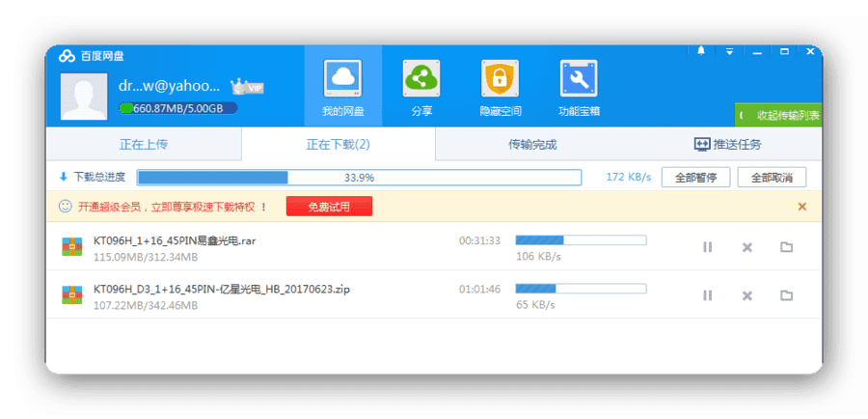Select the 正在下载(2) tab
868x419 pixels.
339,145
